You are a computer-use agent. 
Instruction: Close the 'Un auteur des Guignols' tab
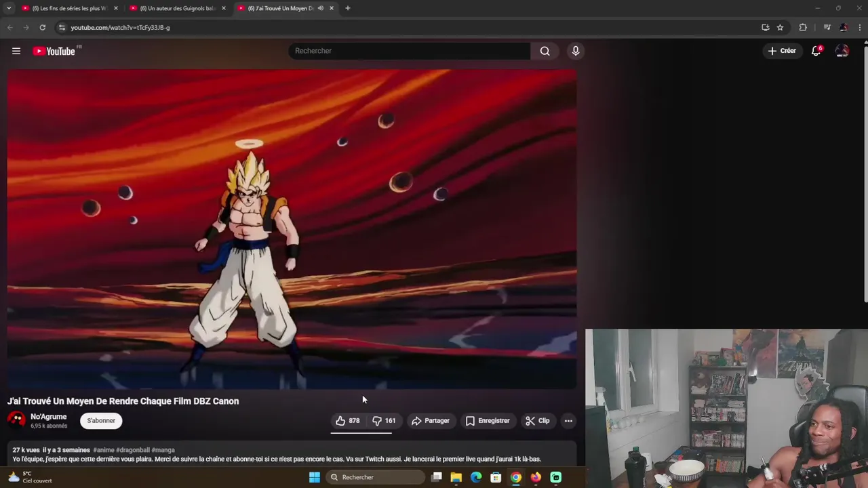coord(224,8)
